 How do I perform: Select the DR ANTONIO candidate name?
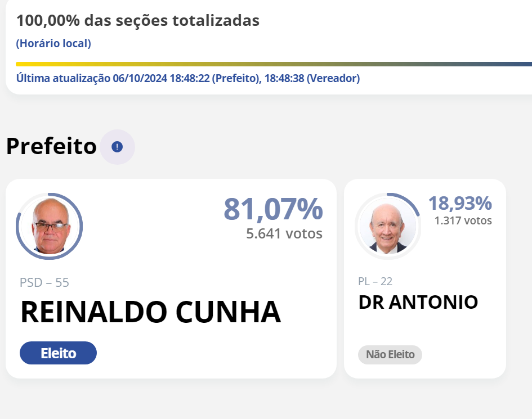418,302
